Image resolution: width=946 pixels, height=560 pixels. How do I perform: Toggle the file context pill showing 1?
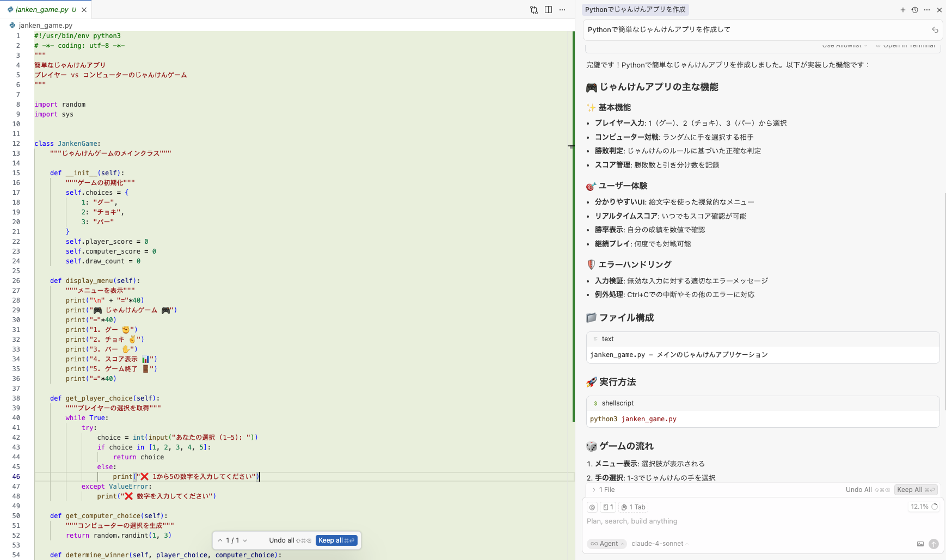tap(609, 507)
